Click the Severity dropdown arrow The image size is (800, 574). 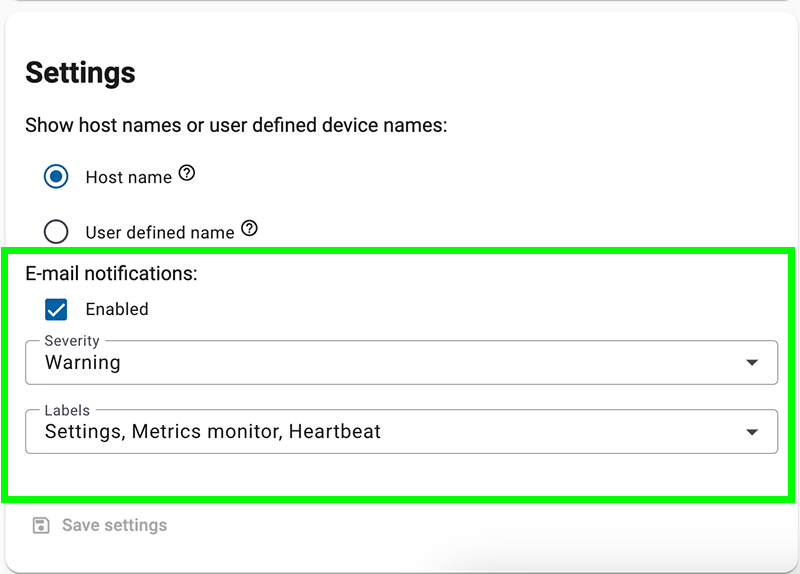(x=752, y=363)
